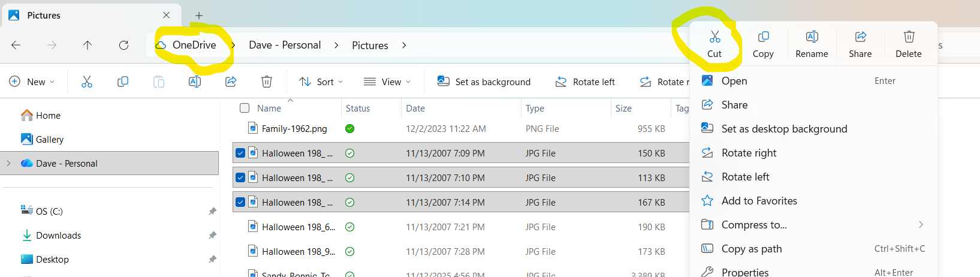Select Gallery in navigation pane
Viewport: 980px width, 277px height.
[x=42, y=139]
